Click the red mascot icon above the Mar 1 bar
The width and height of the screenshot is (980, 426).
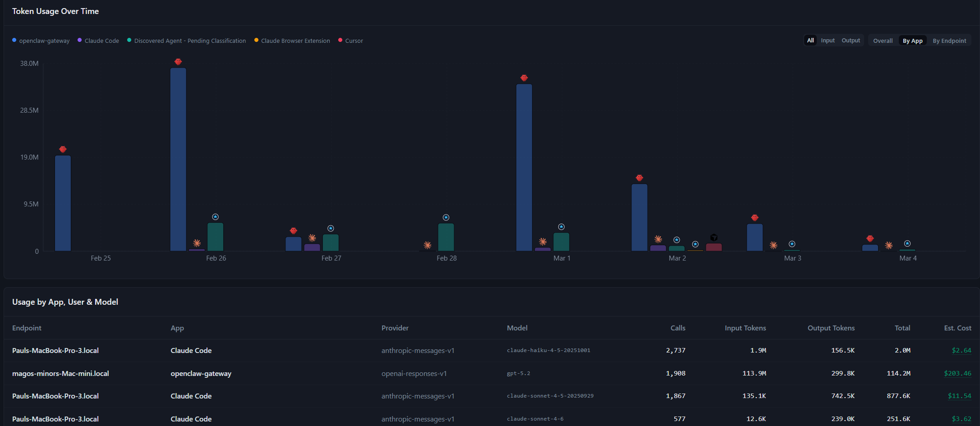pyautogui.click(x=524, y=78)
